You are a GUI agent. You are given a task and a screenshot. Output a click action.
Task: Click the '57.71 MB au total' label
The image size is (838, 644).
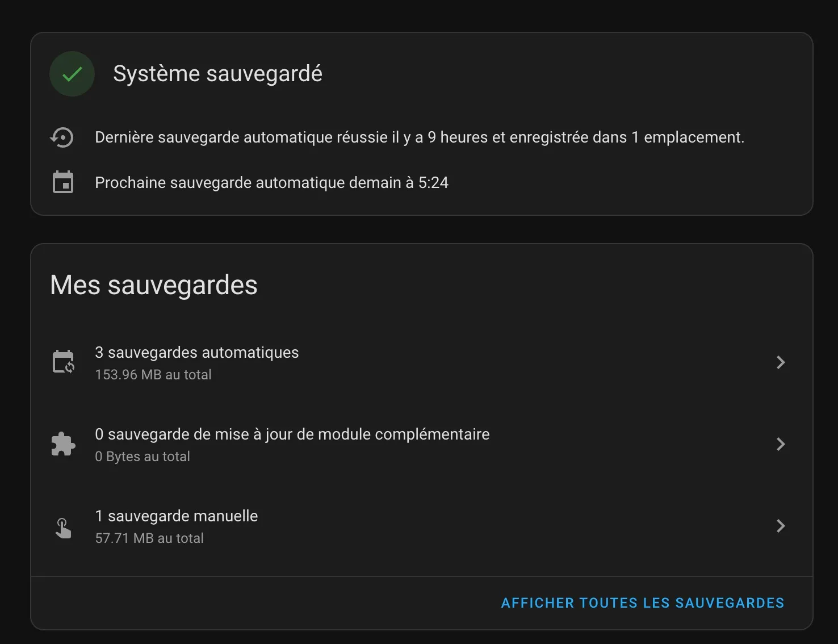click(149, 538)
